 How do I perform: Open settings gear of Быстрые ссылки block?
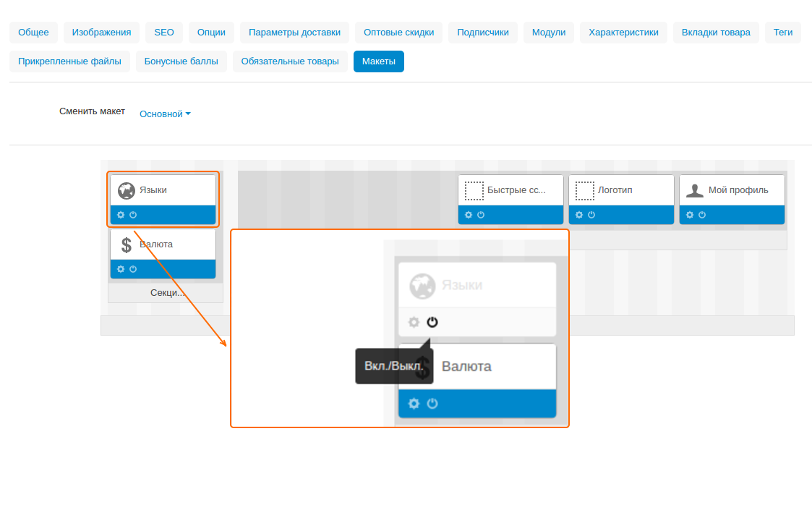click(x=469, y=215)
